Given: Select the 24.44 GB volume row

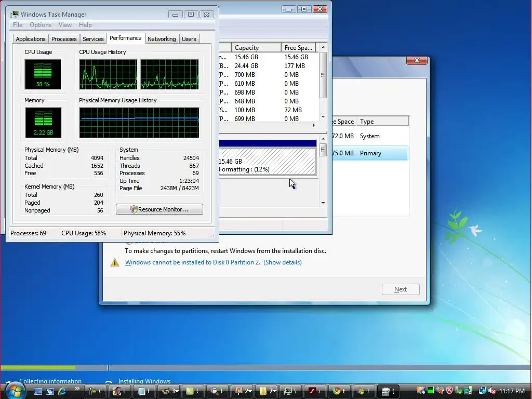Looking at the screenshot, I should pos(269,66).
